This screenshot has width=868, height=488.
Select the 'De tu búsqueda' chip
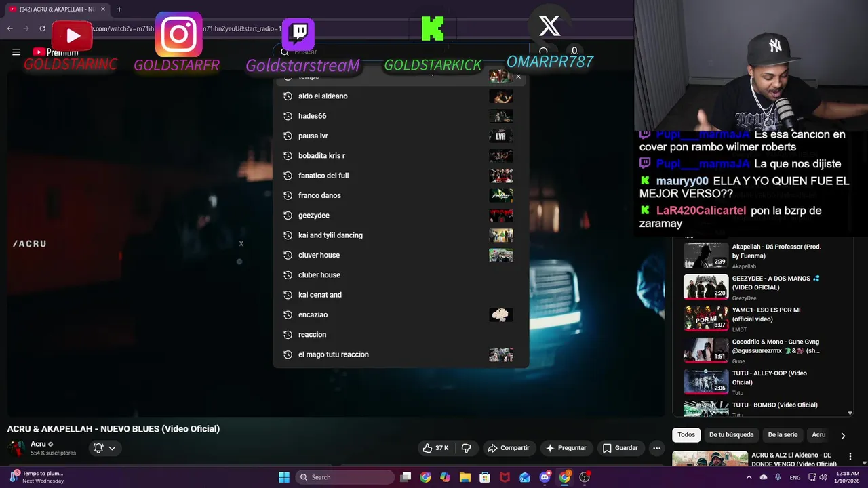(731, 435)
